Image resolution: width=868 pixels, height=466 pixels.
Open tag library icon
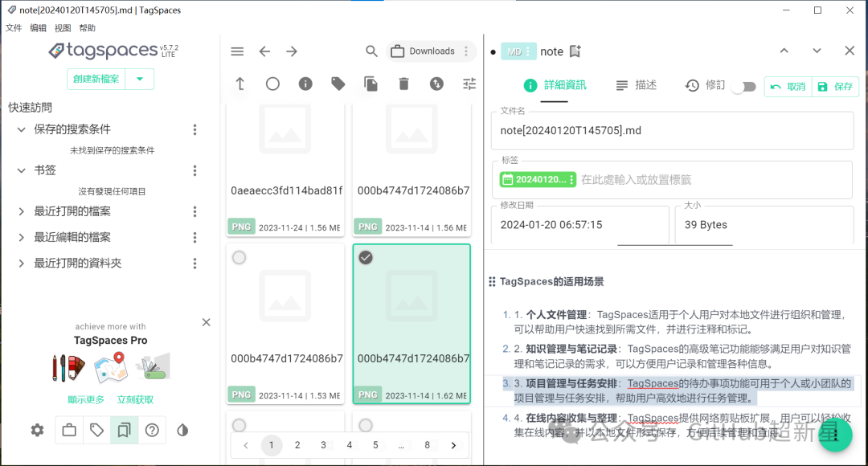click(x=97, y=430)
